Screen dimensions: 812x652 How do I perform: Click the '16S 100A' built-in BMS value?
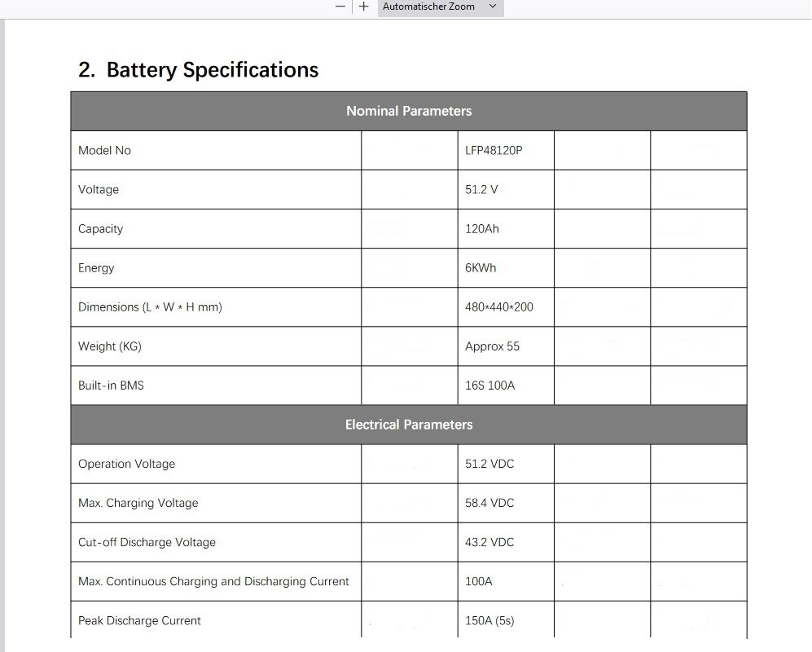[489, 385]
